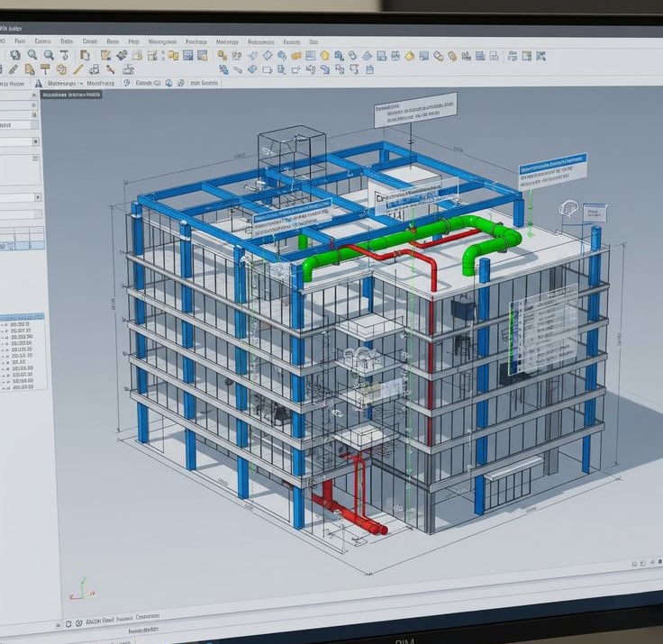The width and height of the screenshot is (663, 644).
Task: Click the 3D boxes icon in second row
Action: pos(94,69)
